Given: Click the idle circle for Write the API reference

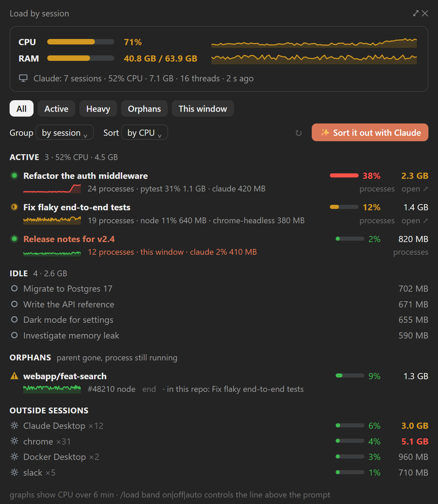Looking at the screenshot, I should (x=14, y=304).
